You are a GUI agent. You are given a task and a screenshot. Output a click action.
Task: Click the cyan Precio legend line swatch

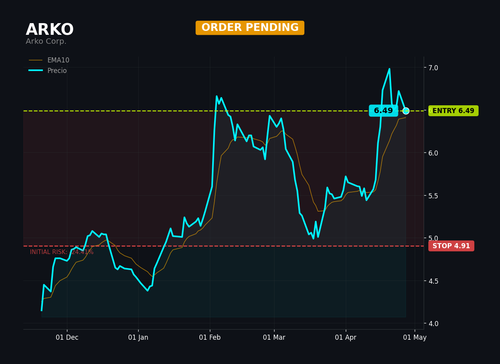(36, 71)
